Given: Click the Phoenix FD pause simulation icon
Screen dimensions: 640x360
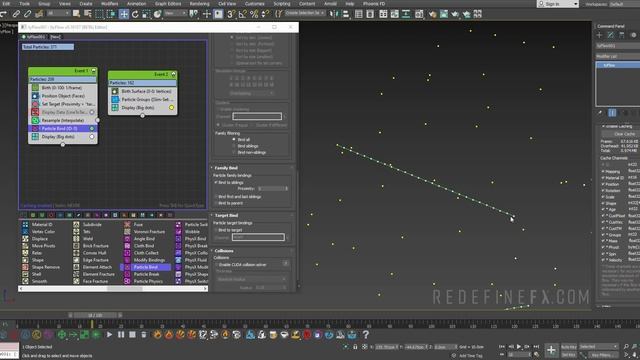Looking at the screenshot, I should 121,335.
